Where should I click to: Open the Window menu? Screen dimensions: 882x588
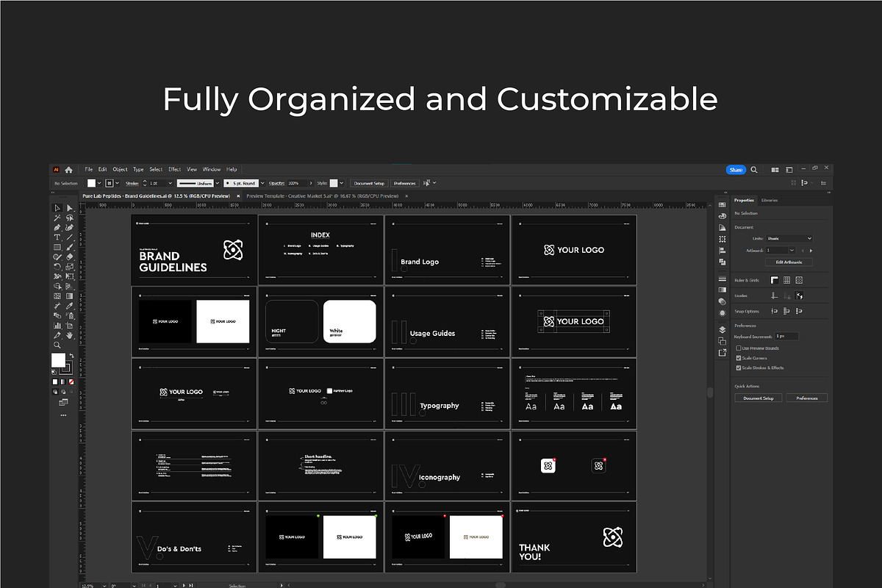(212, 170)
